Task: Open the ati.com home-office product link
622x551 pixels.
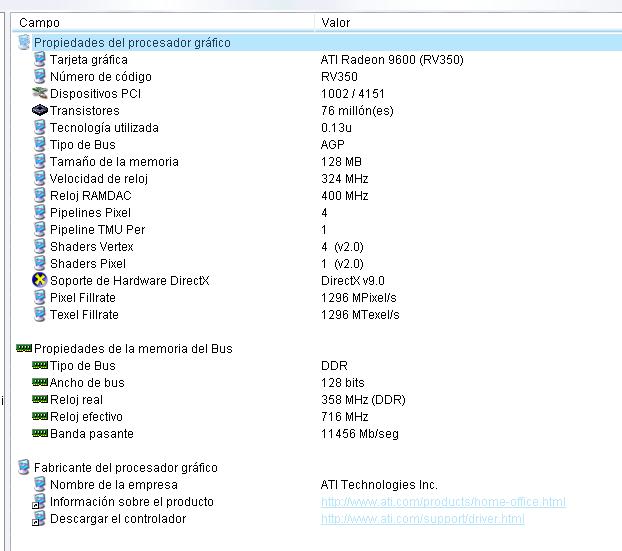Action: 443,502
